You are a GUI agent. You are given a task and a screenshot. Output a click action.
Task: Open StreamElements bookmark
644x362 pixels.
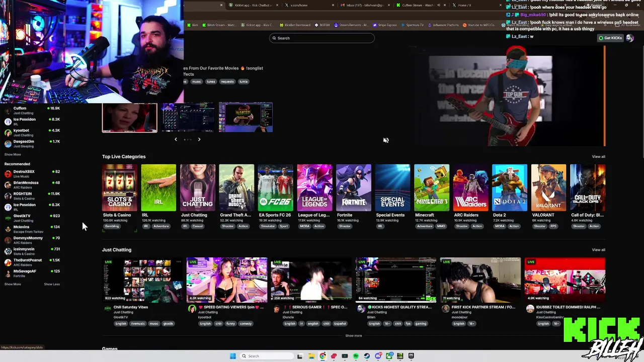(351, 25)
